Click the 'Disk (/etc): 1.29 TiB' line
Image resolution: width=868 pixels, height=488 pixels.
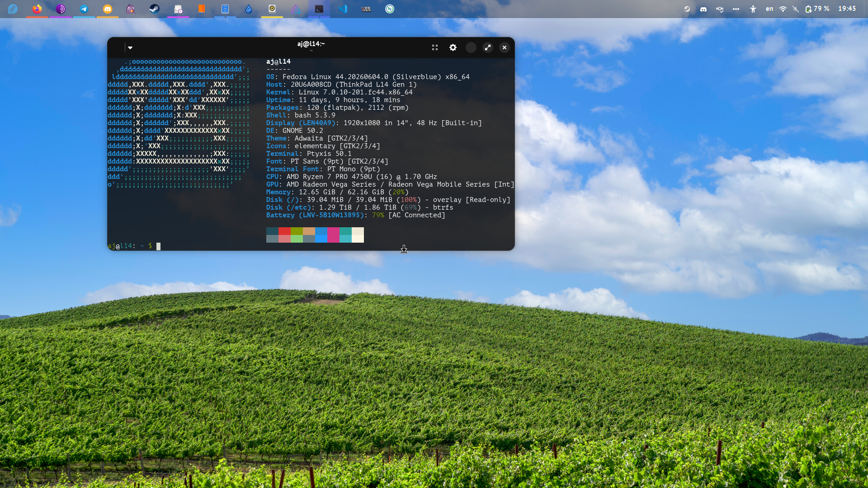[360, 207]
